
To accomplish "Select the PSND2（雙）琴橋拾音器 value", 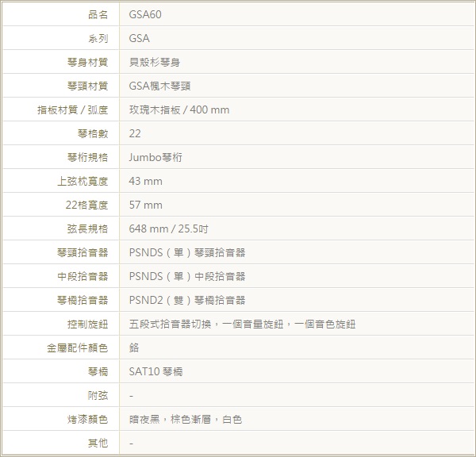I will tap(187, 300).
